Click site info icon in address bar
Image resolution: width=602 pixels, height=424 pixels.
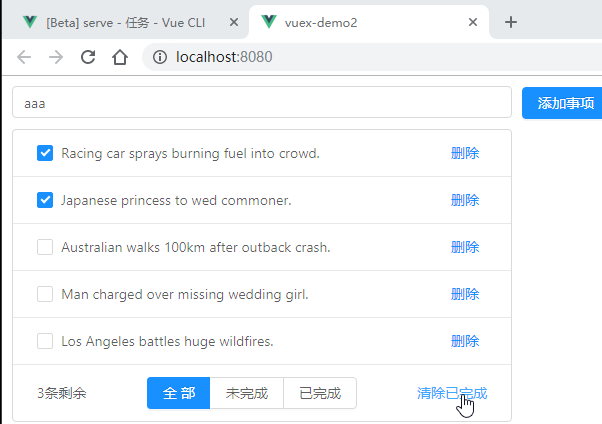click(160, 57)
